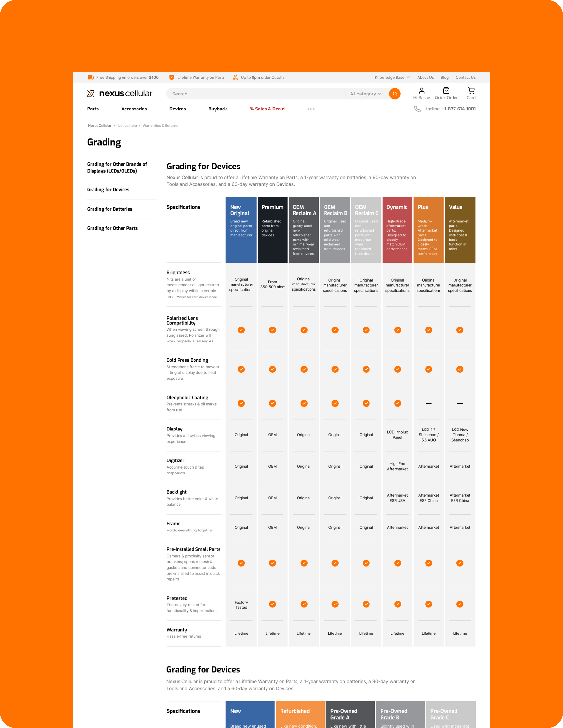Viewport: 563px width, 728px height.
Task: Click Oleophobic Coating dash under Value
Action: click(460, 403)
